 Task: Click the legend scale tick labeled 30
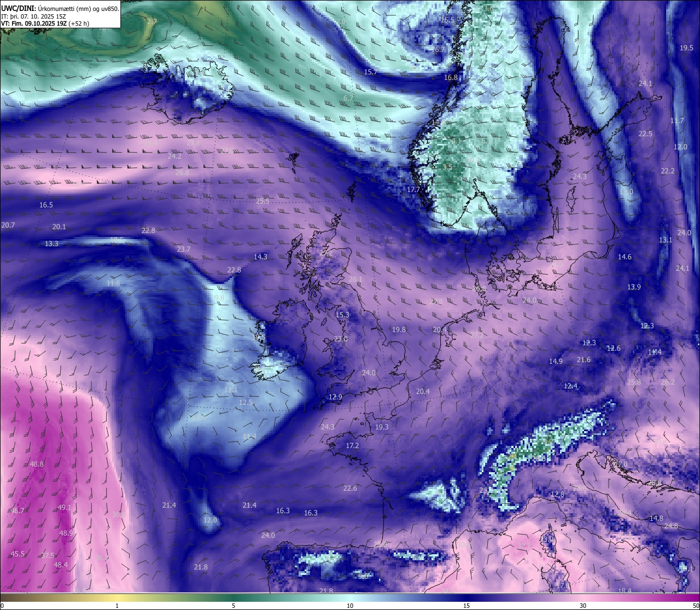click(583, 606)
